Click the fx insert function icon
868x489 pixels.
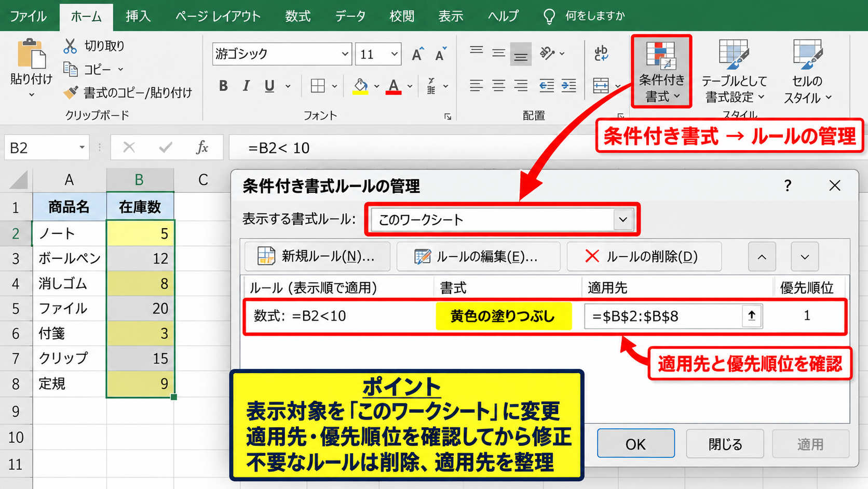[x=202, y=148]
